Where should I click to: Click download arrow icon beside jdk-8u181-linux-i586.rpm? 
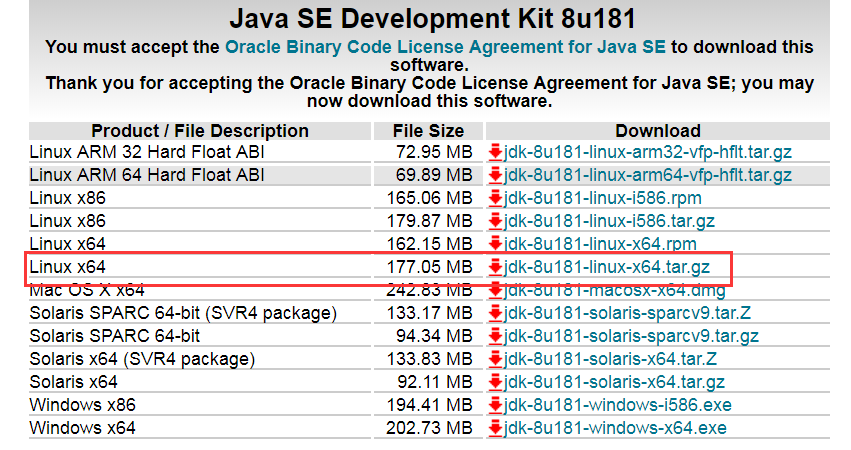[x=495, y=198]
